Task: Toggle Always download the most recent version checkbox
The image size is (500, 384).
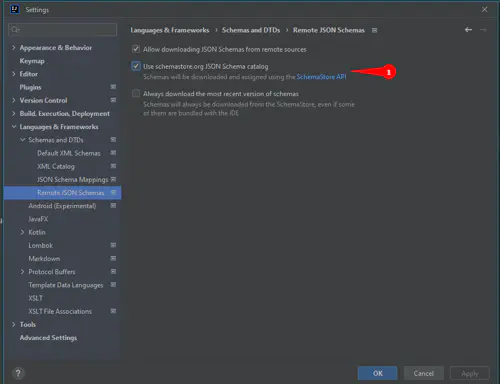Action: click(x=136, y=93)
